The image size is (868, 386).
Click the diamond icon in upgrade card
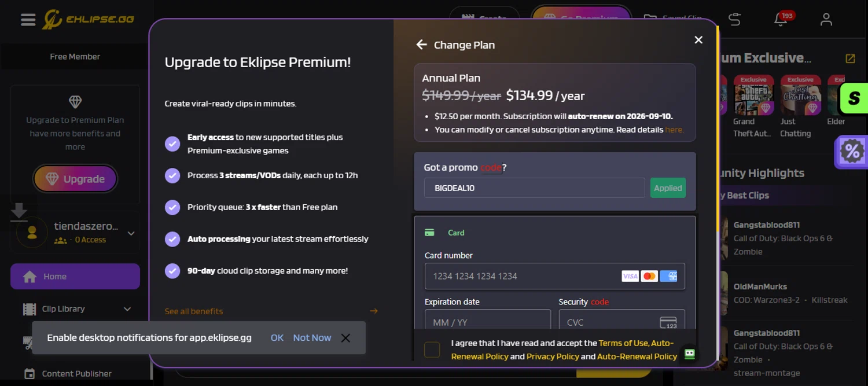click(75, 102)
